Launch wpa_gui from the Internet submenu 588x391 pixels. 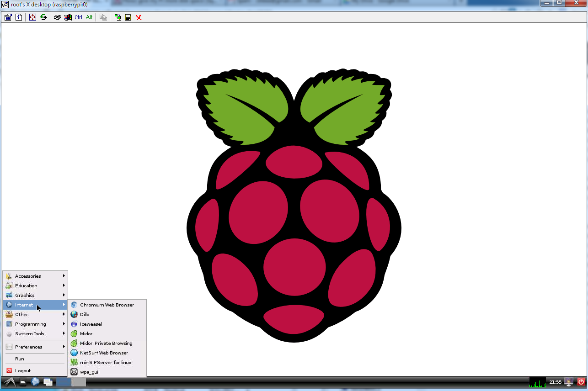pos(107,372)
